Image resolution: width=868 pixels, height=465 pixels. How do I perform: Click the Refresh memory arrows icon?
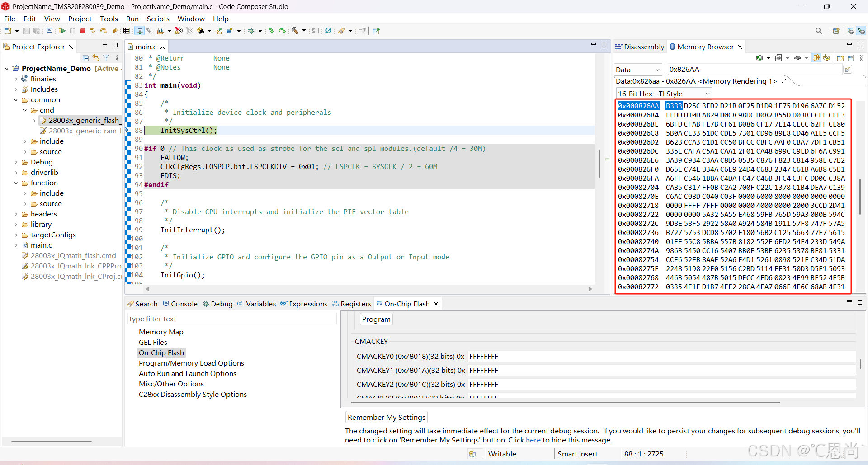click(x=826, y=58)
